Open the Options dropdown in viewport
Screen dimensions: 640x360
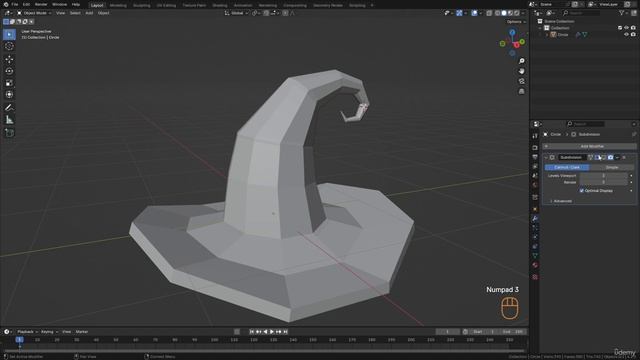[516, 22]
